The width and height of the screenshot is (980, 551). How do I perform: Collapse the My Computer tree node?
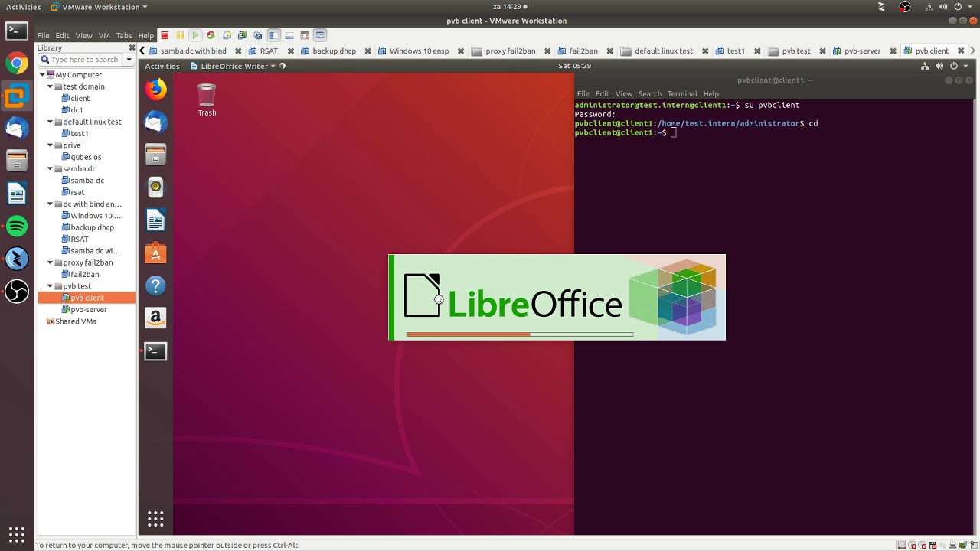(42, 75)
